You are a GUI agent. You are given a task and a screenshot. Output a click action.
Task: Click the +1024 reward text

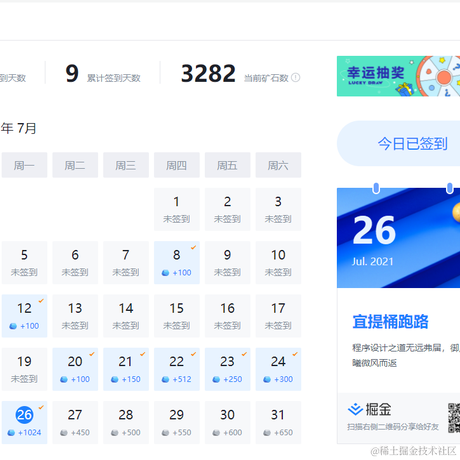pyautogui.click(x=30, y=433)
